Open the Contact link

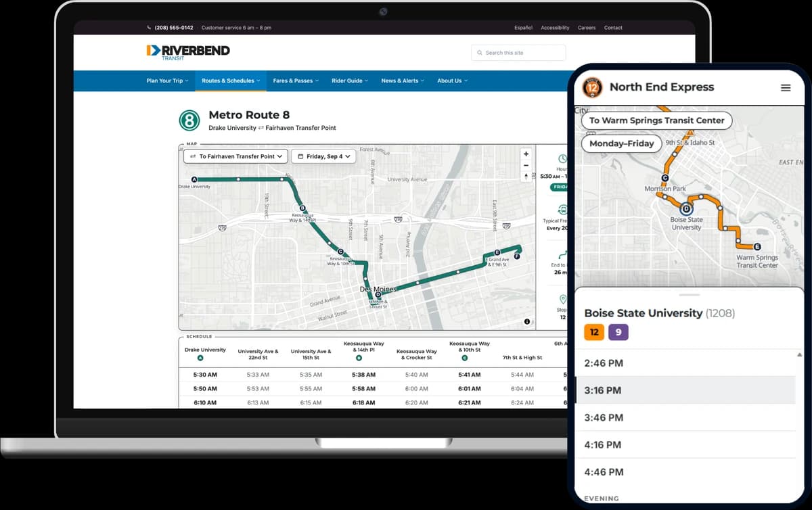613,28
